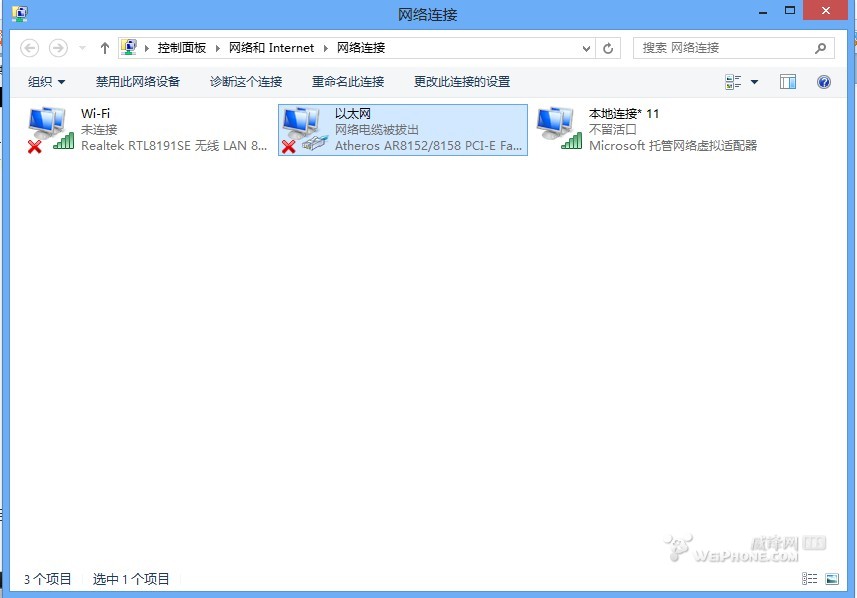Toggle the preview pane
857x598 pixels.
788,82
